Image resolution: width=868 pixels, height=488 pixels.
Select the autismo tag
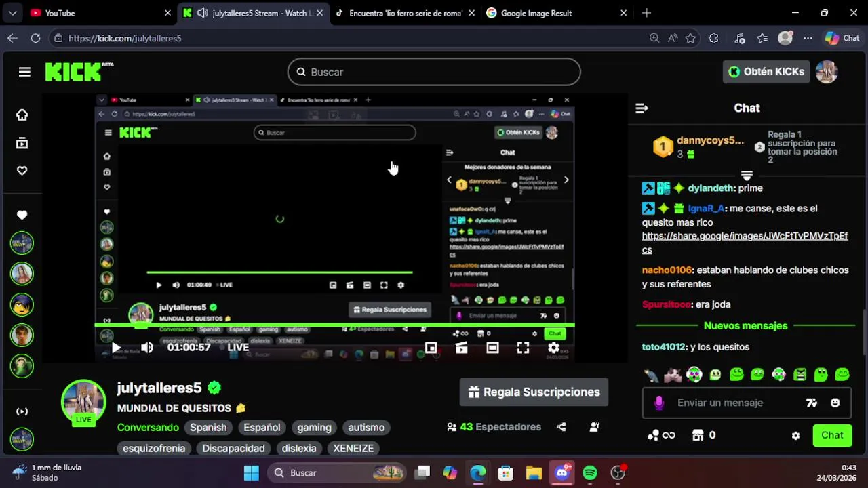click(x=366, y=428)
